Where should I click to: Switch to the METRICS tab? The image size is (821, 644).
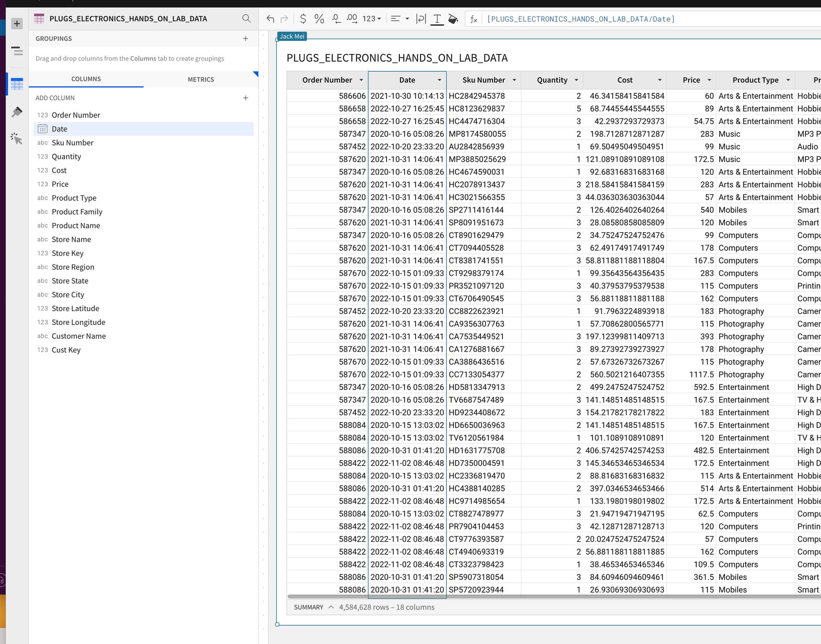(x=201, y=80)
